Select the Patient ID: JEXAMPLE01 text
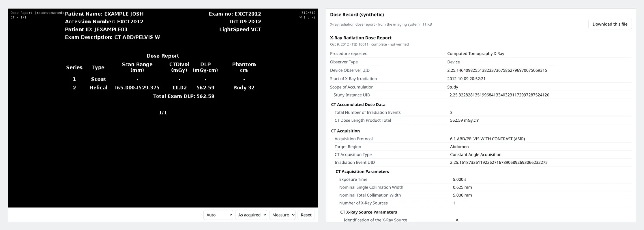 point(96,29)
